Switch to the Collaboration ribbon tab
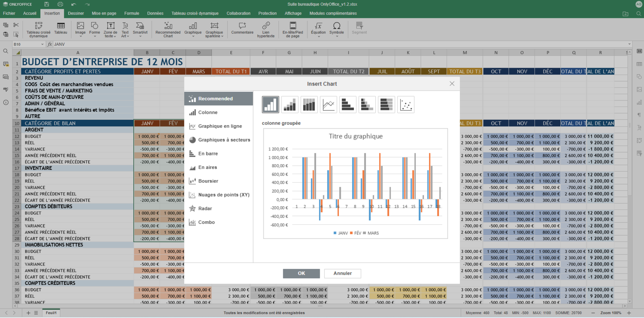Image resolution: width=644 pixels, height=318 pixels. point(238,13)
